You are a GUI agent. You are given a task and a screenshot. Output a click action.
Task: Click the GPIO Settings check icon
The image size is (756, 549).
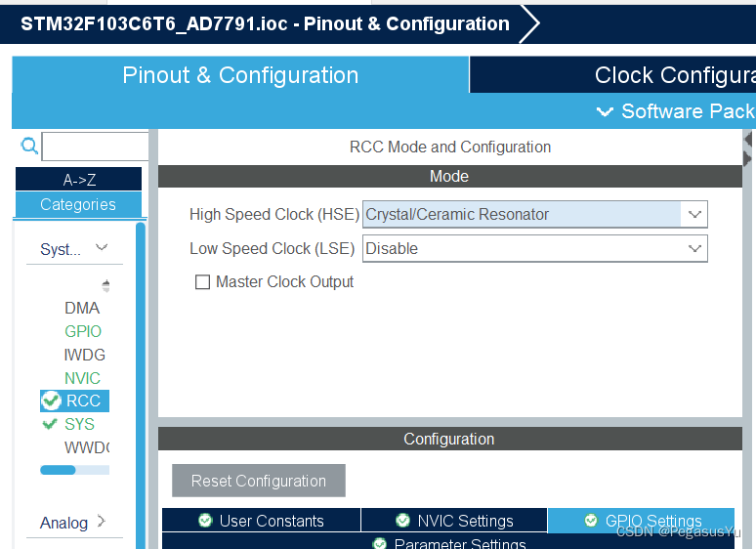click(591, 520)
